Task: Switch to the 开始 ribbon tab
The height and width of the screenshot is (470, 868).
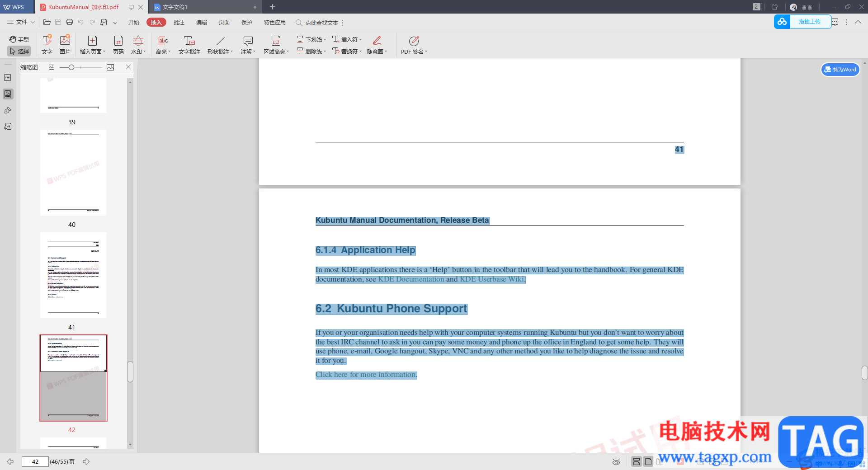Action: tap(134, 22)
